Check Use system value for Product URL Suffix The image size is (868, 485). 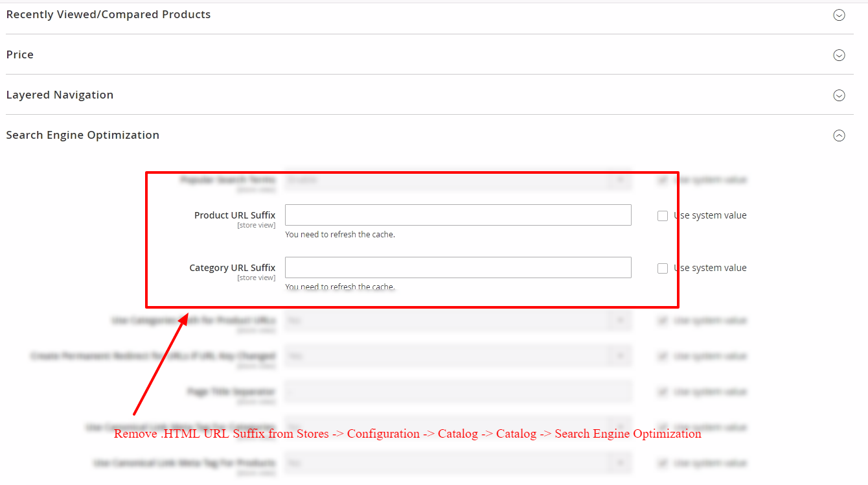pyautogui.click(x=662, y=215)
